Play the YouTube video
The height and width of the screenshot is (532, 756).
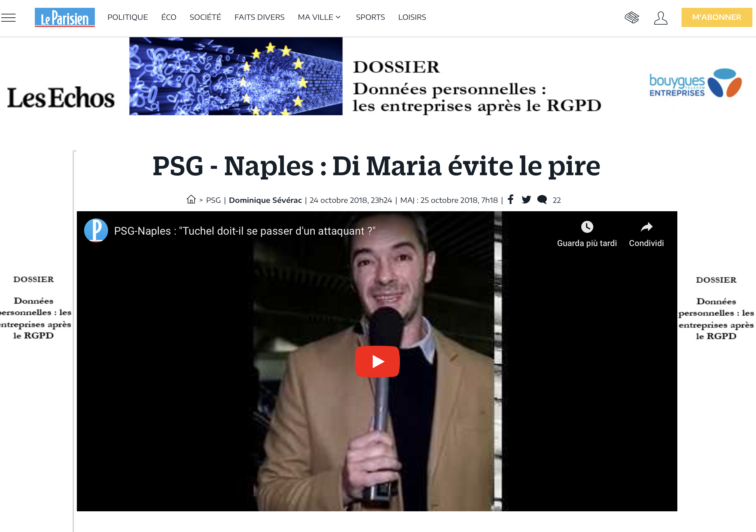click(x=377, y=361)
